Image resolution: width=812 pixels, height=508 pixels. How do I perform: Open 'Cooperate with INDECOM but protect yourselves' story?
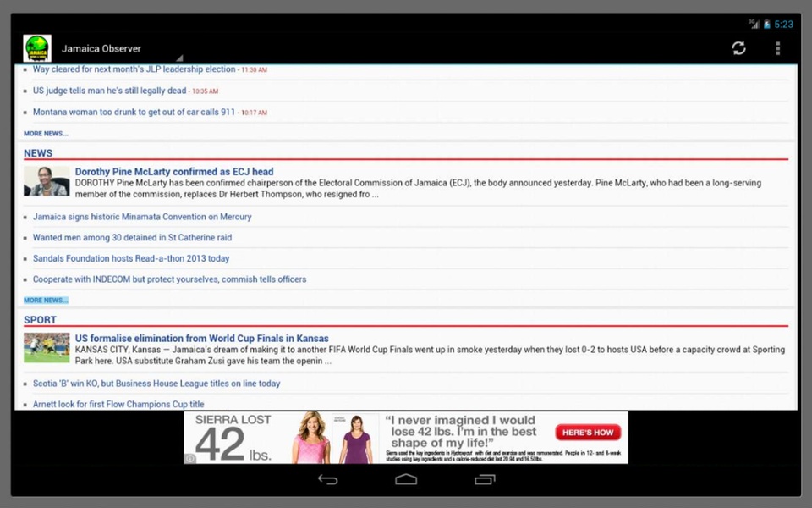pos(170,279)
